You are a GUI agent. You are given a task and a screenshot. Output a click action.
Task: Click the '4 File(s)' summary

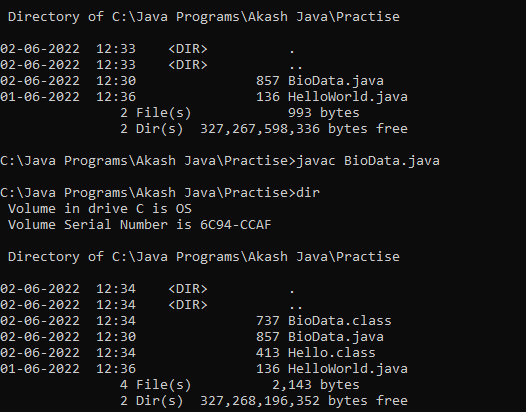click(156, 385)
